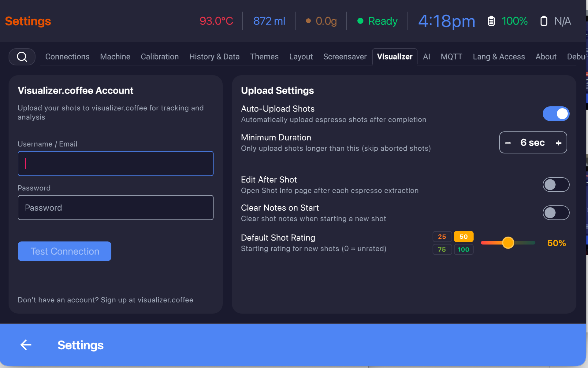588x368 pixels.
Task: Click the scale battery icon beside N/A
Action: click(x=544, y=21)
